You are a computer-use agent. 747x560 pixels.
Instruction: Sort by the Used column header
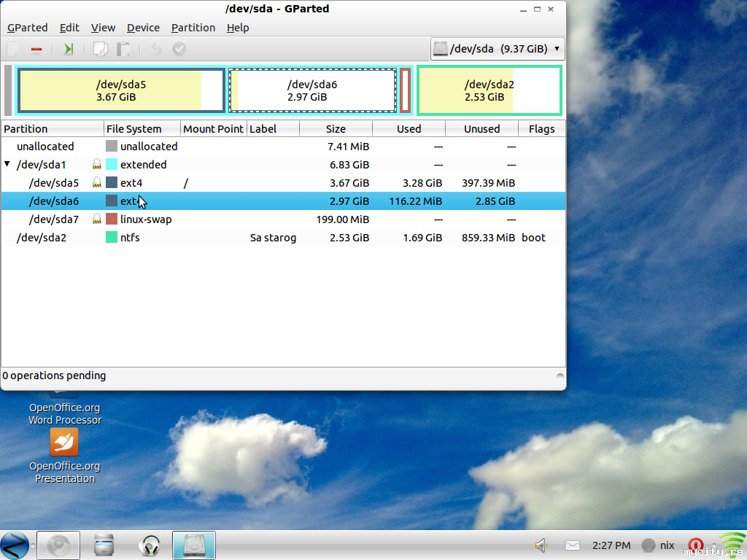point(409,128)
